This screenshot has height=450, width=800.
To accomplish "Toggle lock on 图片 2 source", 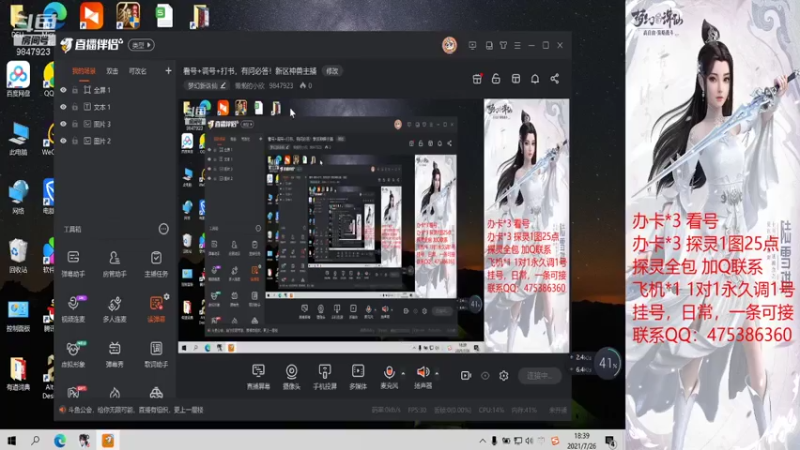I will [75, 141].
